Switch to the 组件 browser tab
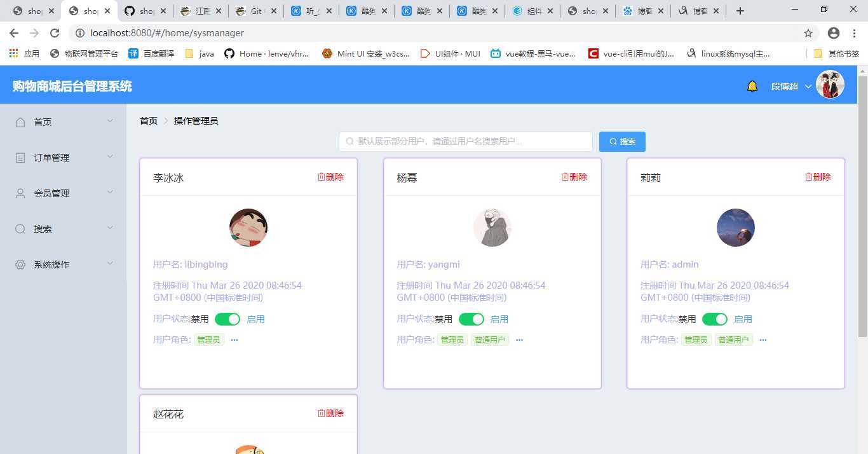 click(534, 11)
